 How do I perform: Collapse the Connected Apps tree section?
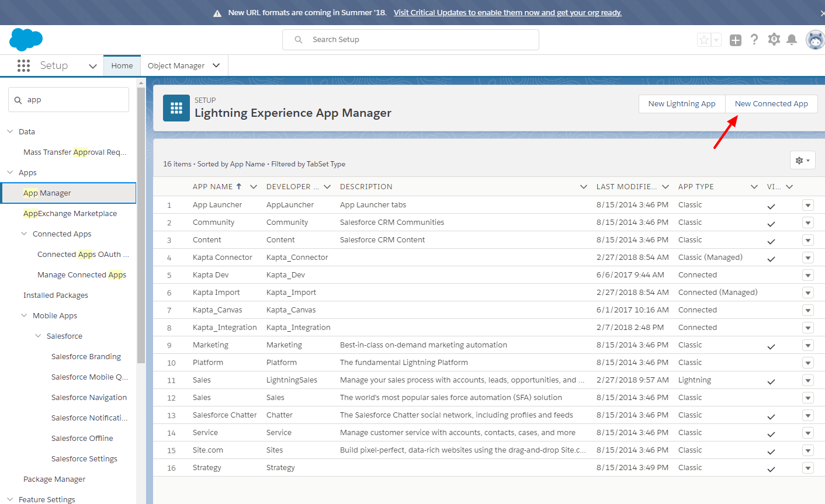point(24,234)
